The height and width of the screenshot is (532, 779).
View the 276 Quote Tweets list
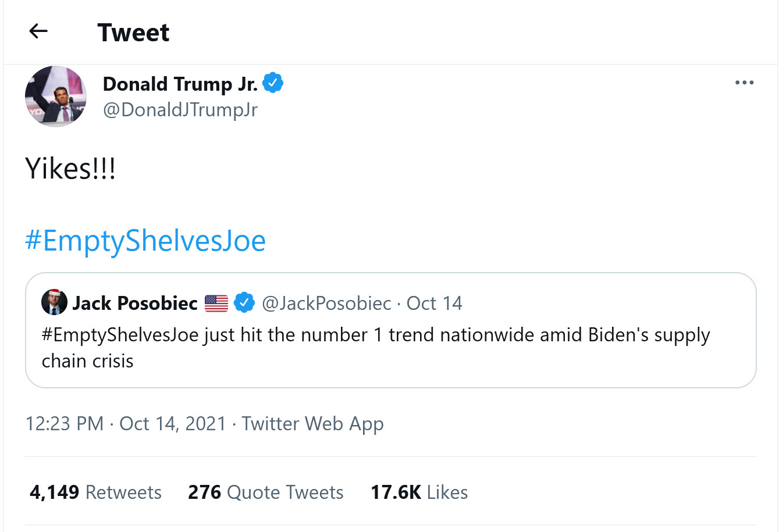(x=265, y=492)
